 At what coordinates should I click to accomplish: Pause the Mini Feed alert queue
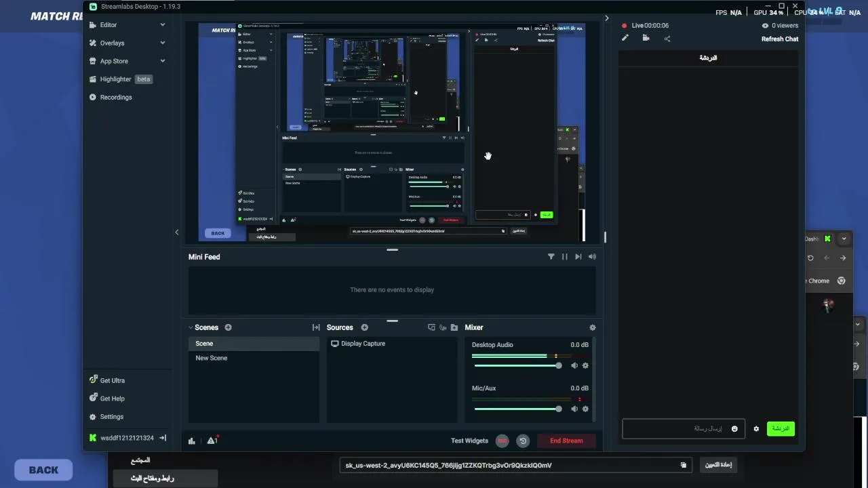564,257
